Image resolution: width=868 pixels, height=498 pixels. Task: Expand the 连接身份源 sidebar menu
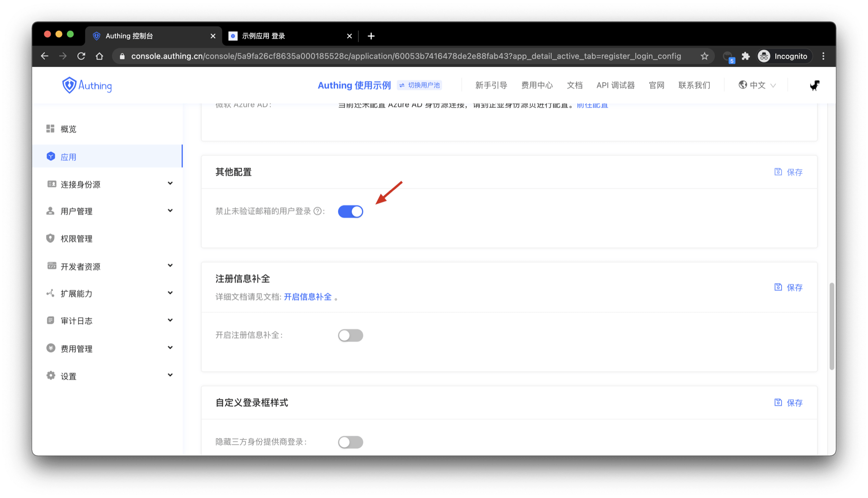point(170,184)
